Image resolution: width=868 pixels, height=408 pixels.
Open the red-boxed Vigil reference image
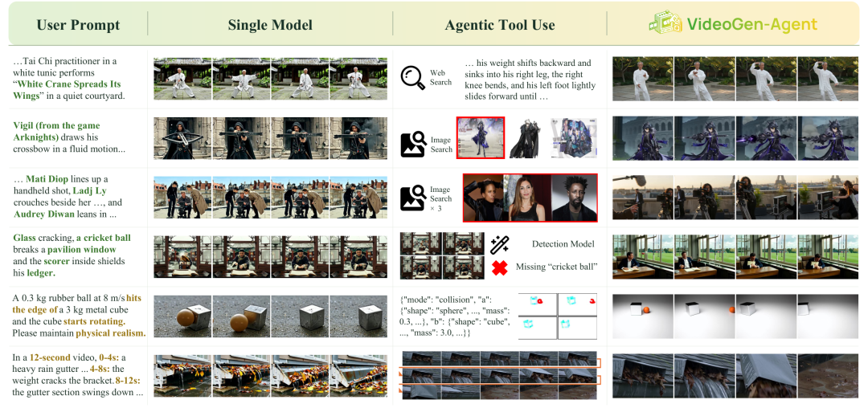click(x=481, y=137)
